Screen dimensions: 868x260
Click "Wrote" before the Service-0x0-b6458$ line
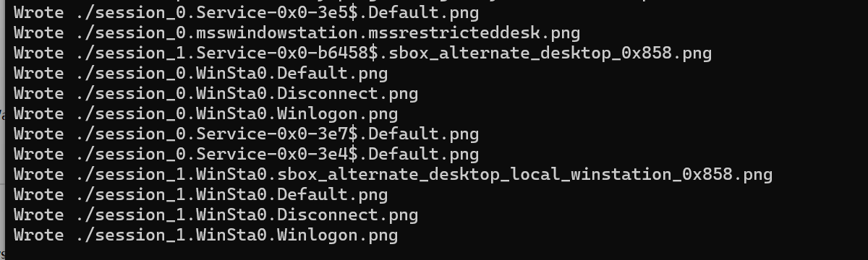tap(38, 53)
